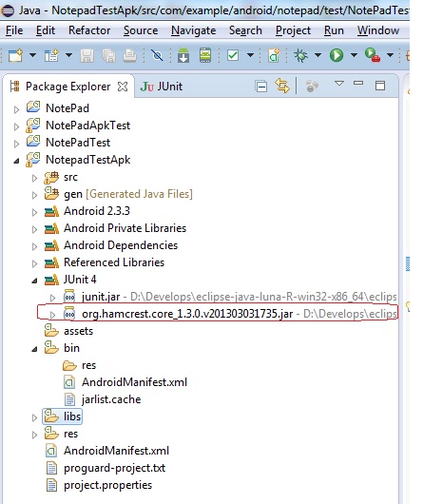Screen dimensions: 423x504
Task: Open the Edit menu
Action: (46, 30)
